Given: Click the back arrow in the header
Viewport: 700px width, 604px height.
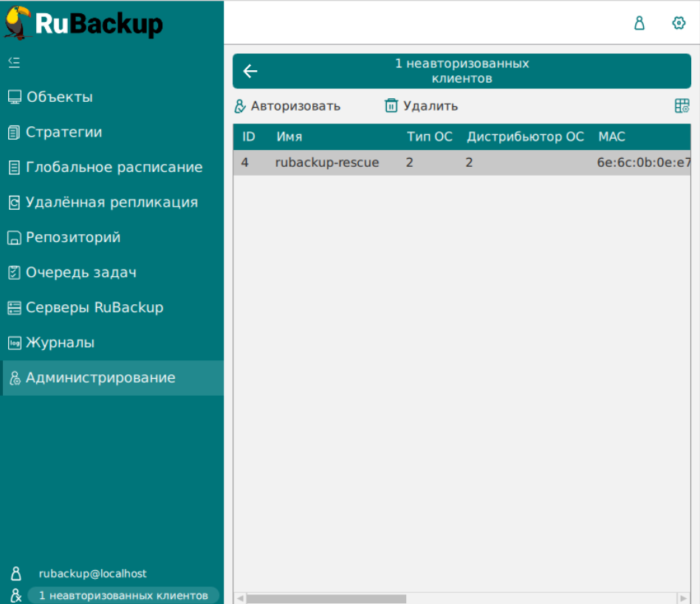Looking at the screenshot, I should point(250,71).
